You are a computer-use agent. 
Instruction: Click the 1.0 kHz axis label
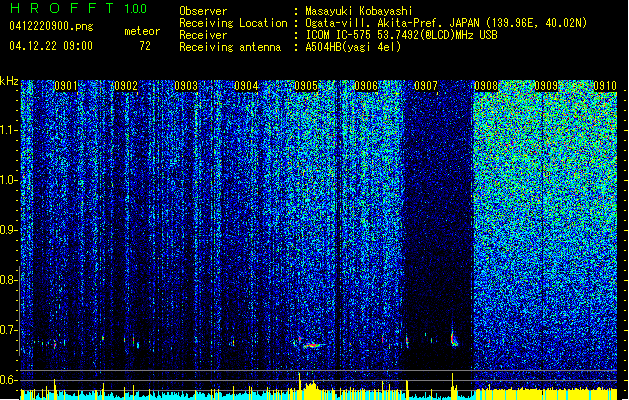tap(9, 180)
